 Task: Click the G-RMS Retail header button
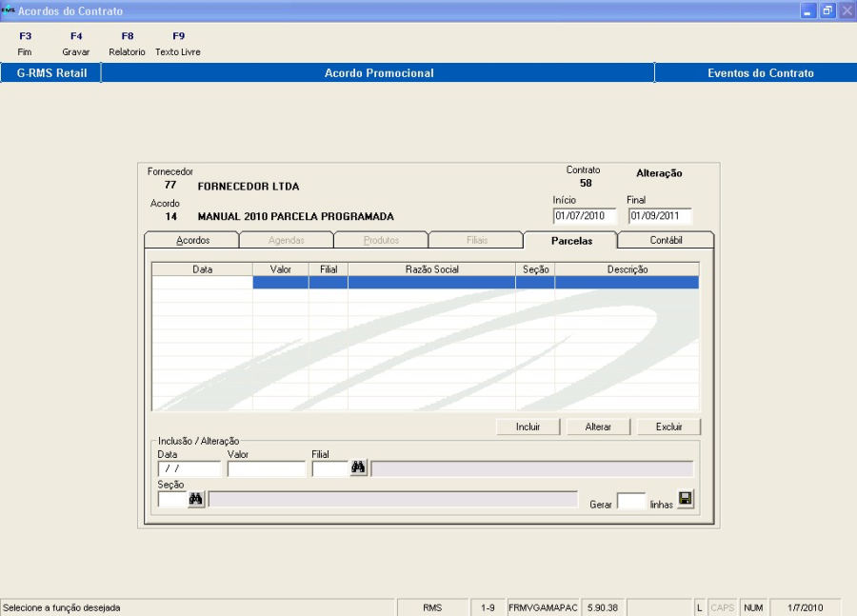(x=51, y=72)
